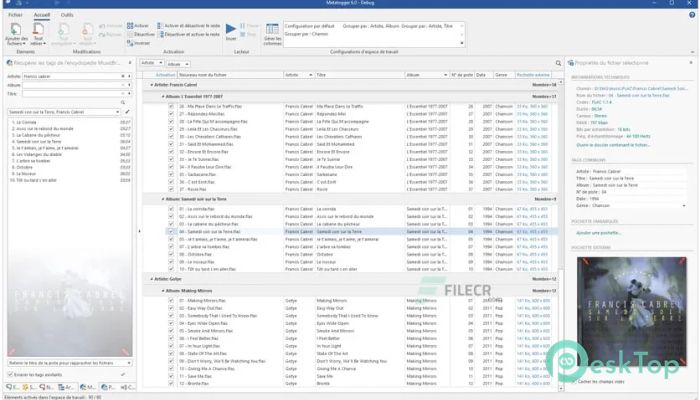Click the 'Ajouter une pochette' link
Image resolution: width=700 pixels, height=400 pixels.
[x=598, y=233]
